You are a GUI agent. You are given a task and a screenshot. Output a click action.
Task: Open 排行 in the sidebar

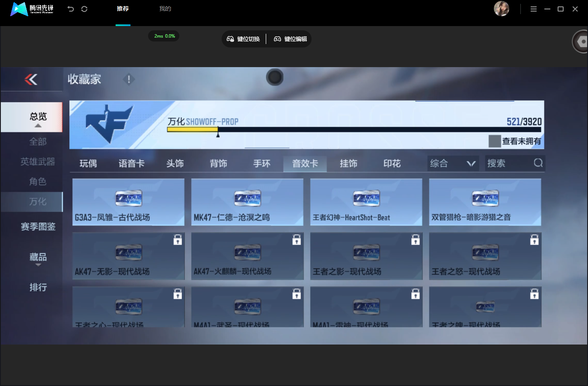[38, 287]
